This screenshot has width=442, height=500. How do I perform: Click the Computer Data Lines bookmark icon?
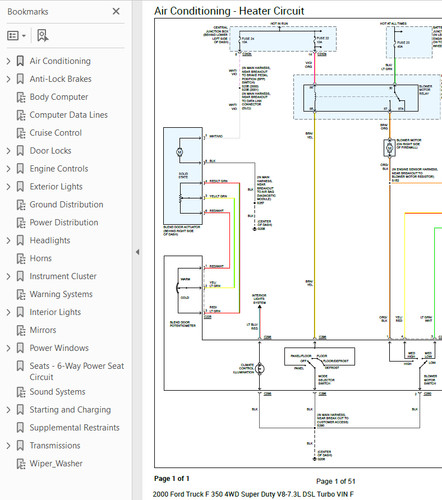[x=21, y=115]
